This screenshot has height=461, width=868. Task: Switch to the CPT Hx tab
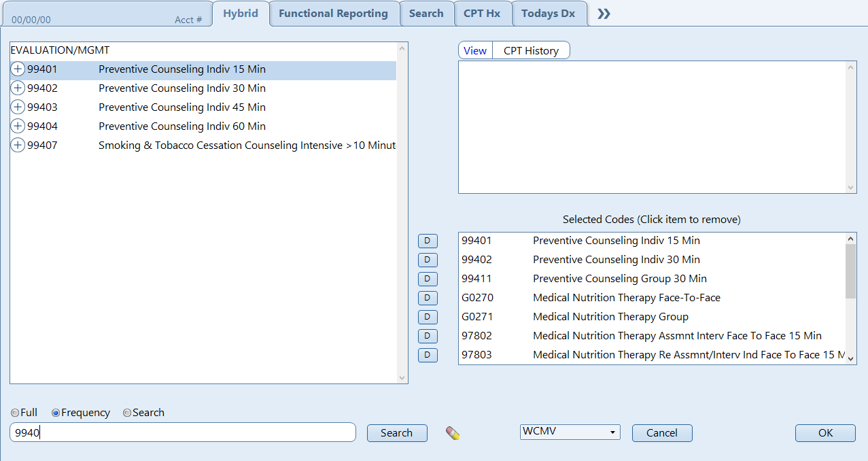tap(482, 14)
